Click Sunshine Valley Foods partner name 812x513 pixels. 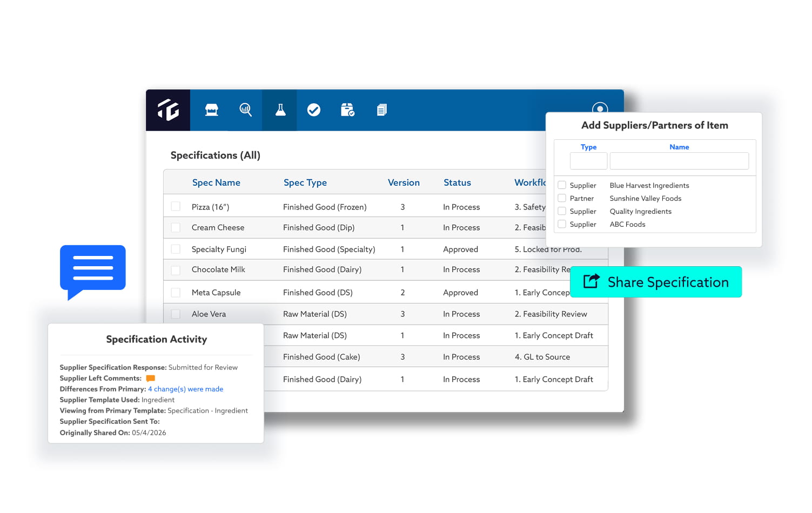[646, 198]
